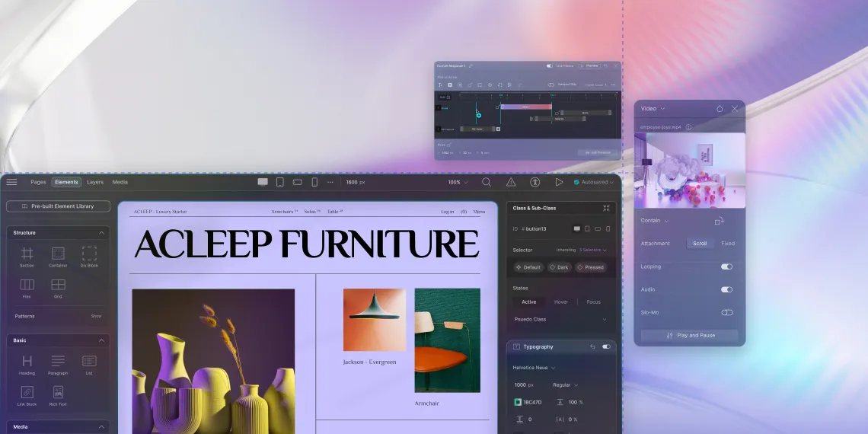
Task: Click the warning triangle audit icon
Action: 511,182
